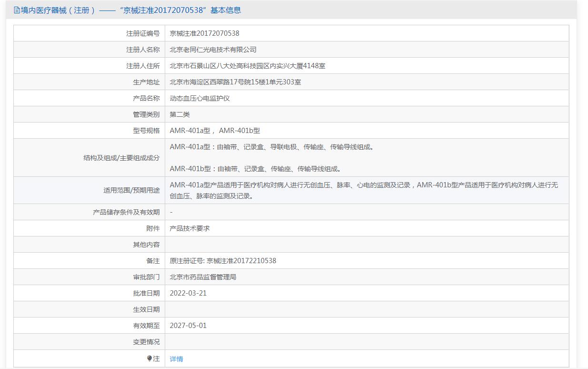Click the 变更情况 row label

(x=146, y=342)
